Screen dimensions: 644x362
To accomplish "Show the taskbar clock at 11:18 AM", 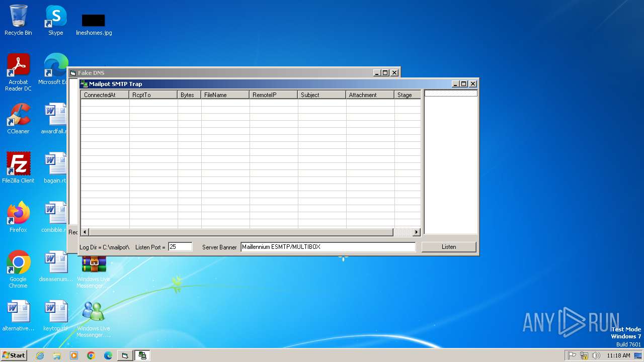I will pyautogui.click(x=618, y=355).
